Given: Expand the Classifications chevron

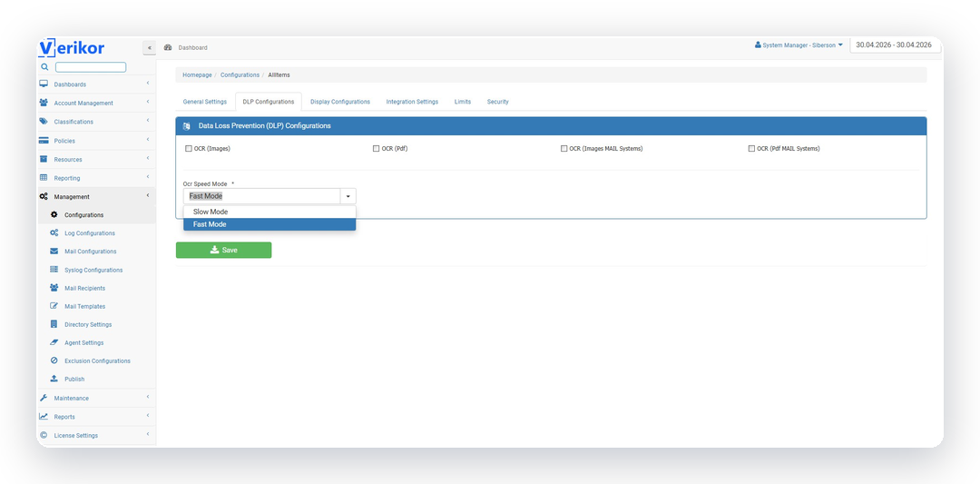Looking at the screenshot, I should tap(148, 121).
